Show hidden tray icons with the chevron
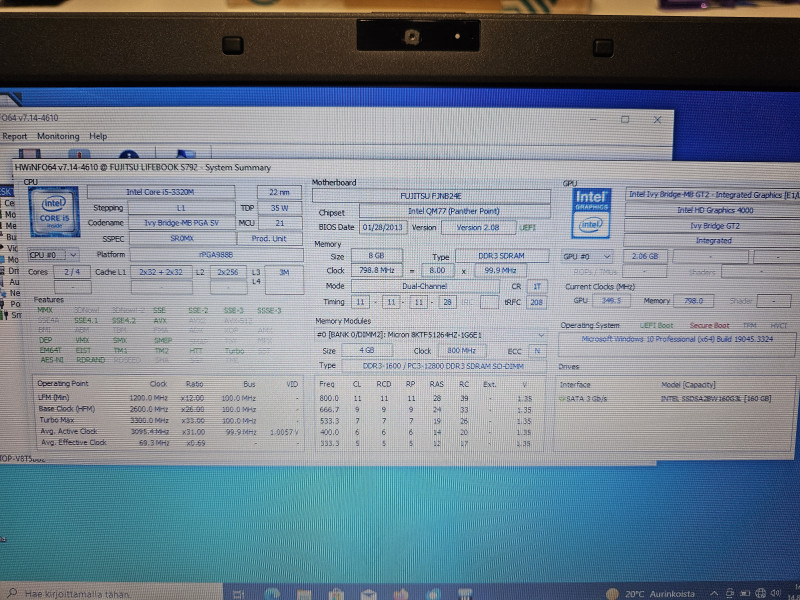Image resolution: width=800 pixels, height=600 pixels. [714, 594]
